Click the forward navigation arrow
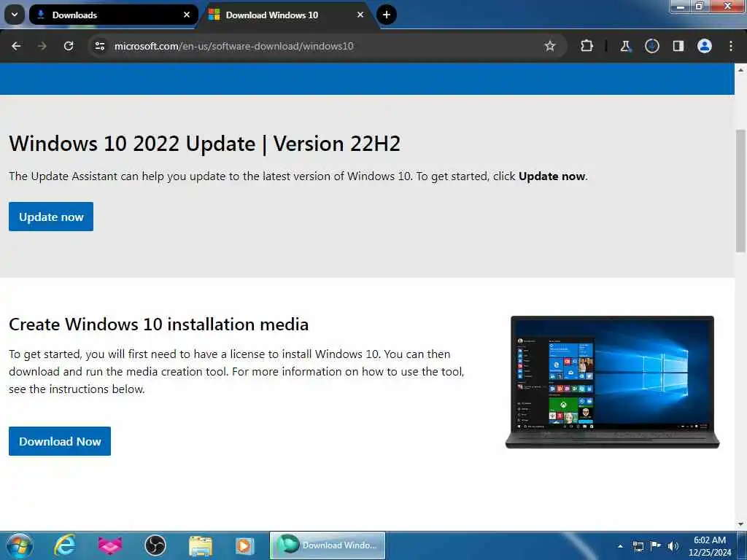Viewport: 747px width, 560px height. click(42, 46)
